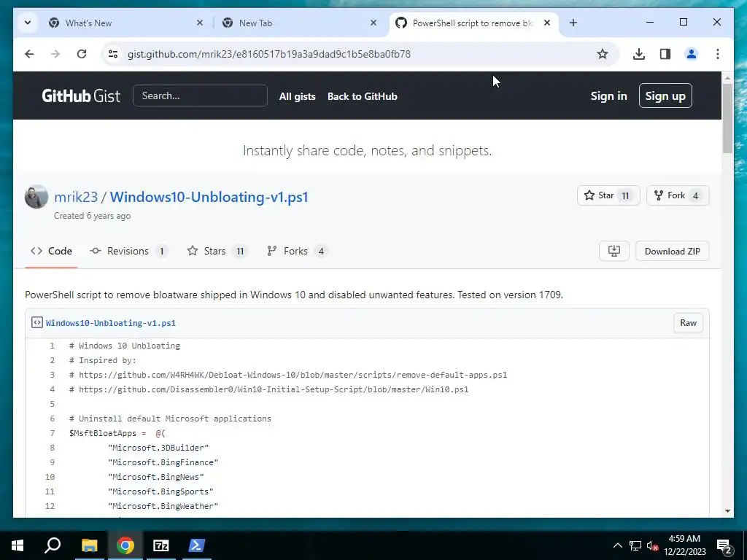Screen dimensions: 747x560
Task: Select the Code tab
Action: coord(52,251)
